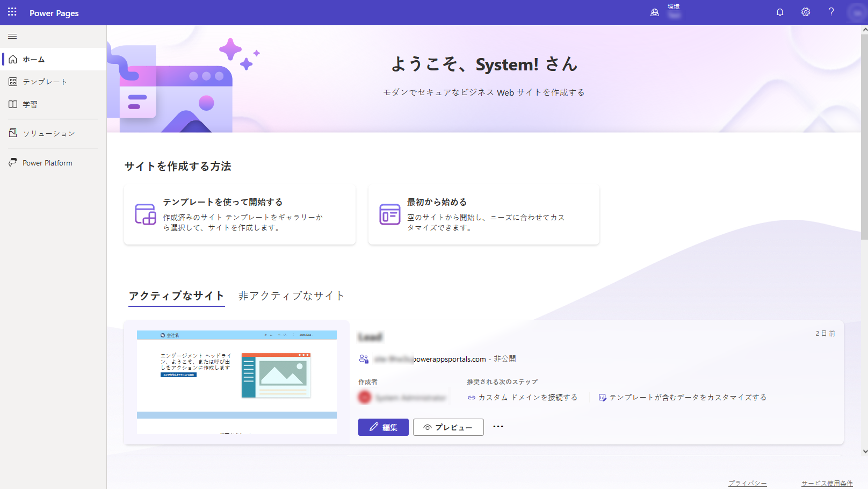The image size is (868, 489).
Task: Click the 作成者 label
Action: click(368, 382)
